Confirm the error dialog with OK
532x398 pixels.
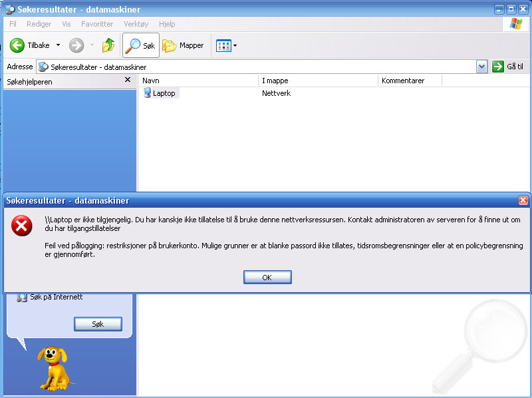point(267,277)
